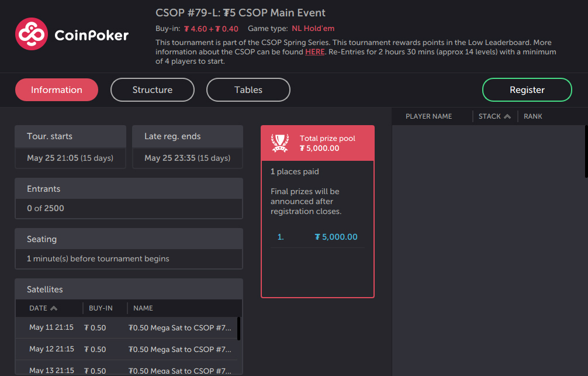Sort satellites by NAME column

[143, 308]
